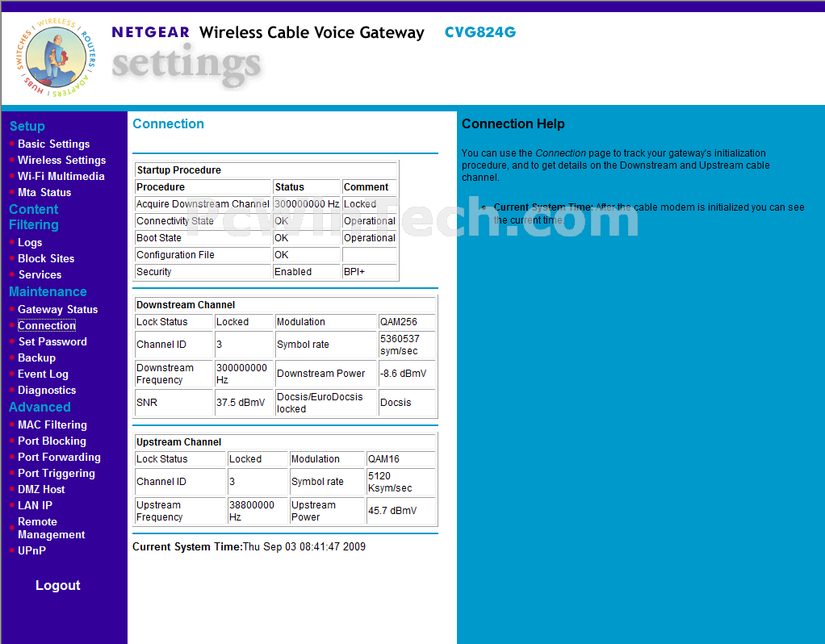The width and height of the screenshot is (825, 644).
Task: Click the QAM16 modulation value
Action: point(401,459)
